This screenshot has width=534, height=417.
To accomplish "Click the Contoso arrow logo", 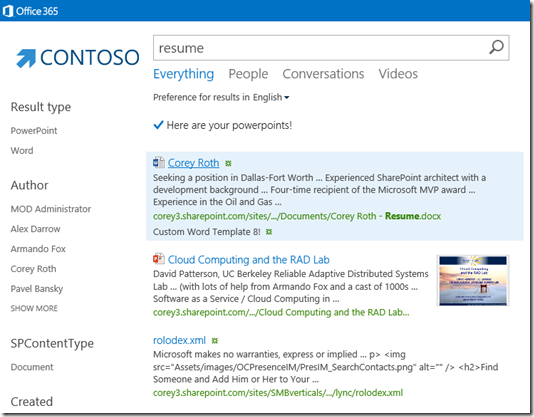I will (26, 58).
